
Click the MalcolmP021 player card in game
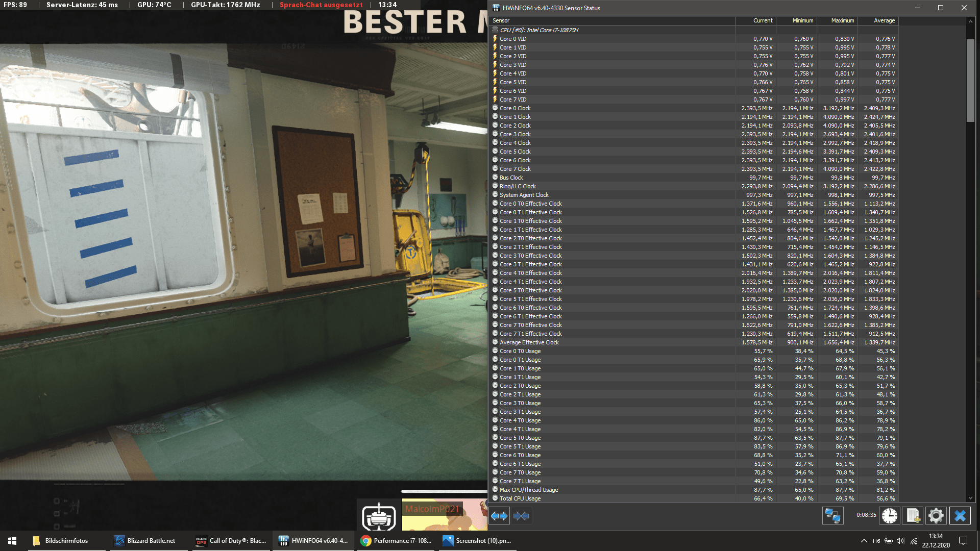click(445, 515)
